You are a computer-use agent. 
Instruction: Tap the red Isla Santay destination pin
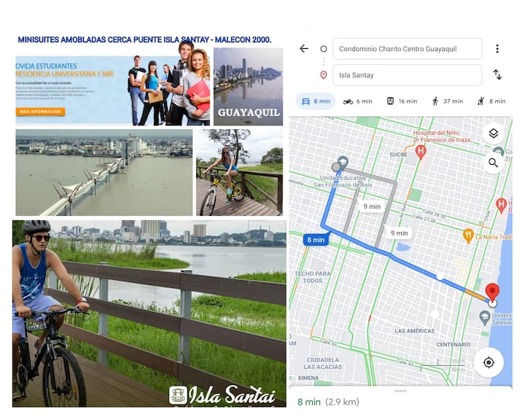(x=492, y=292)
